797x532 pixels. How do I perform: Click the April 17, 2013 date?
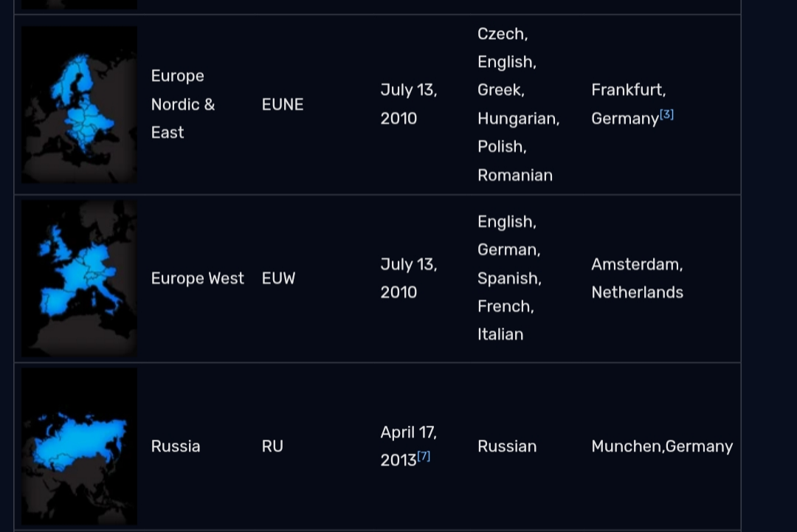(x=408, y=446)
